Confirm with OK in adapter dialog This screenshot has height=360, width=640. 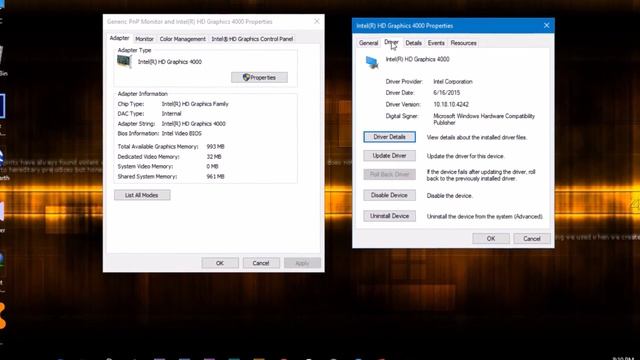tap(220, 263)
